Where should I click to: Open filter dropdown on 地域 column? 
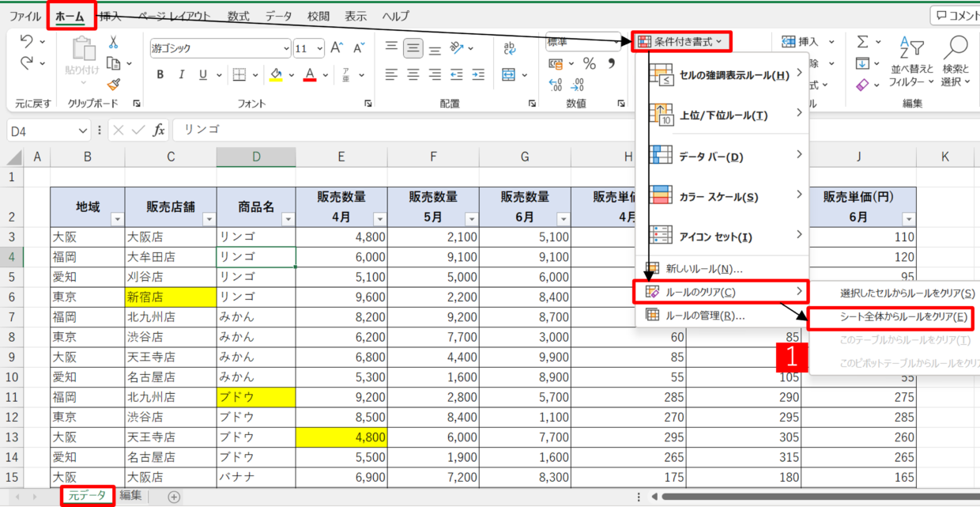(117, 219)
